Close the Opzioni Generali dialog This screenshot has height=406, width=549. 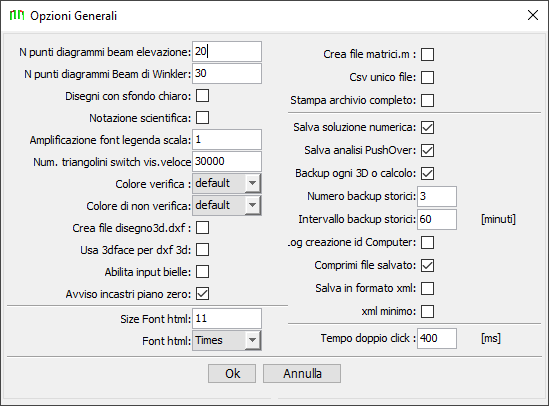tap(533, 15)
